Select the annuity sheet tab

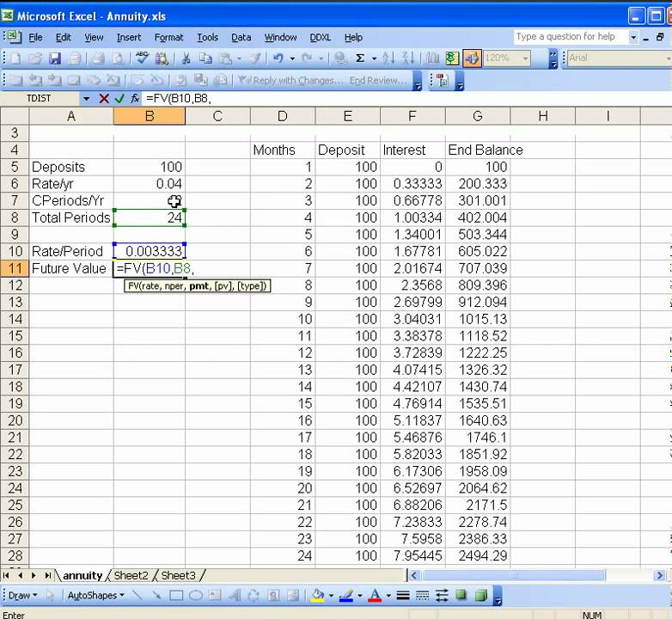tap(82, 575)
